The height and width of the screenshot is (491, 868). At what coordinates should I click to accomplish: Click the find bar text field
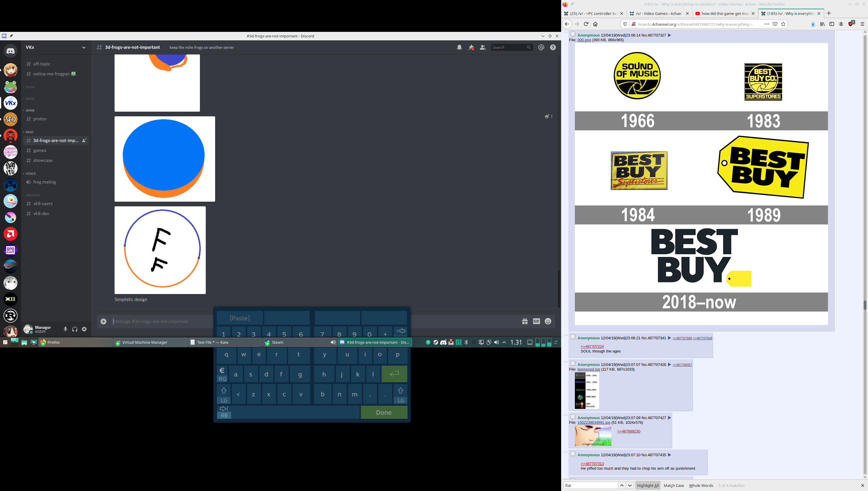(590, 486)
